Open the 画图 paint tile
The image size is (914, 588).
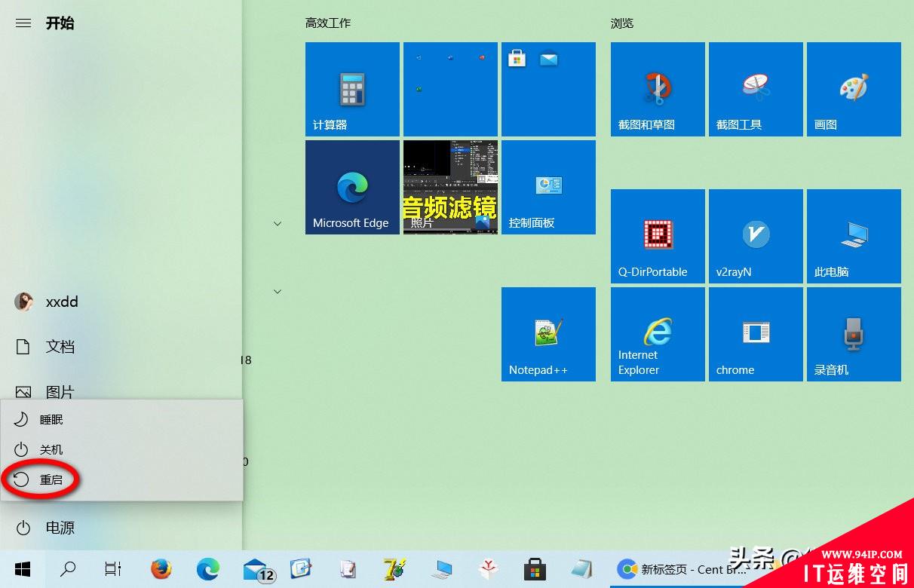point(854,89)
